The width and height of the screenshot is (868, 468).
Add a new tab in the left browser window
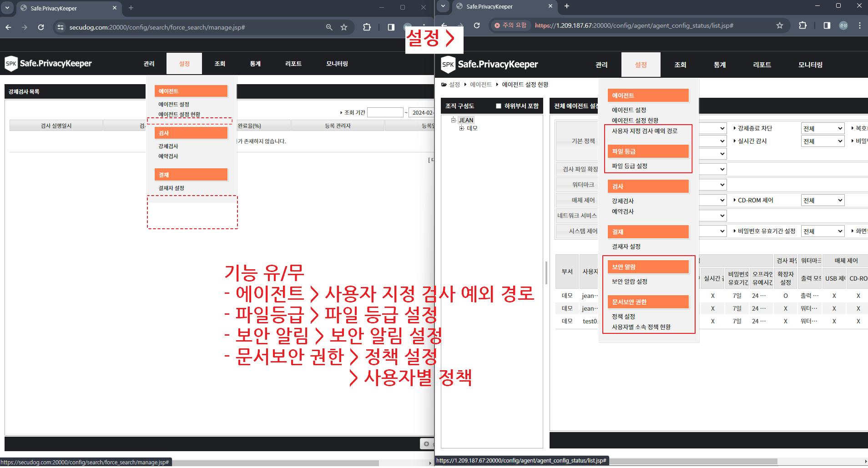131,8
